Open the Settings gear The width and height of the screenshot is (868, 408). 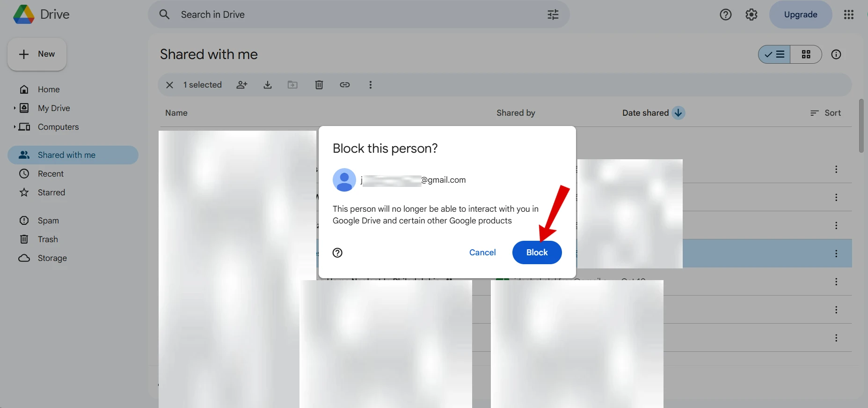pos(751,15)
